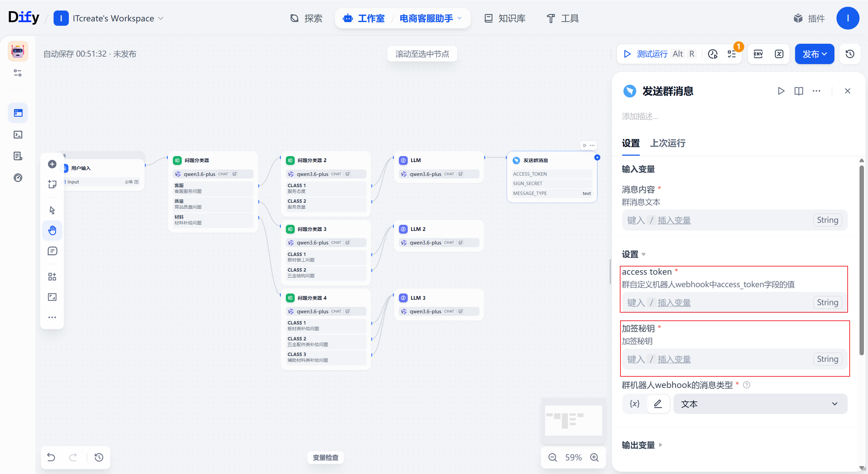Open the app robot avatar icon
This screenshot has width=868, height=474.
click(x=18, y=52)
